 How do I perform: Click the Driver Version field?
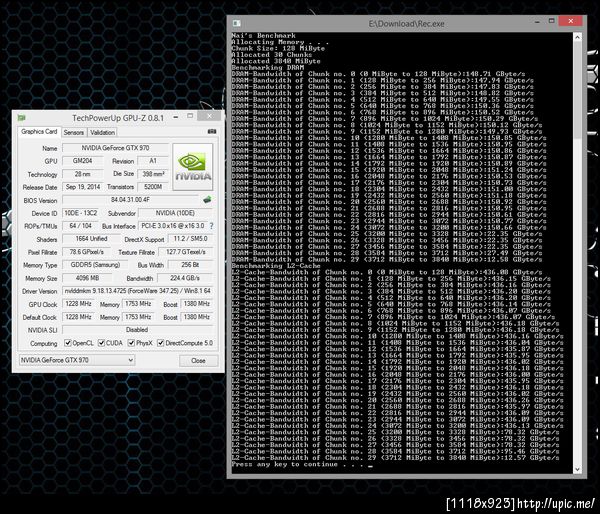tap(138, 291)
